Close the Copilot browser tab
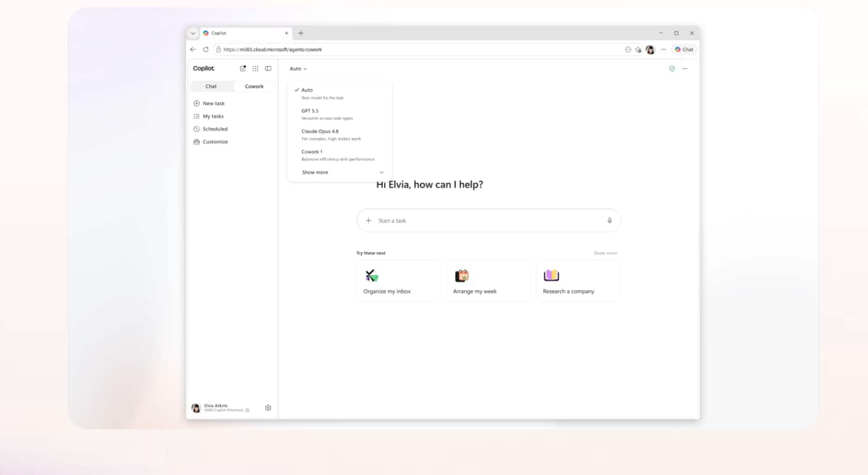The image size is (868, 475). 286,33
